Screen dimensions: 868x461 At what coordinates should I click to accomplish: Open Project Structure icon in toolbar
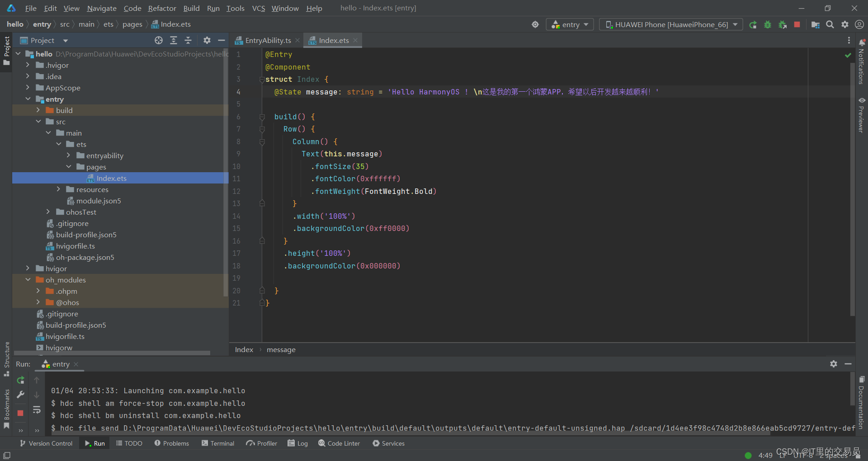(x=815, y=25)
